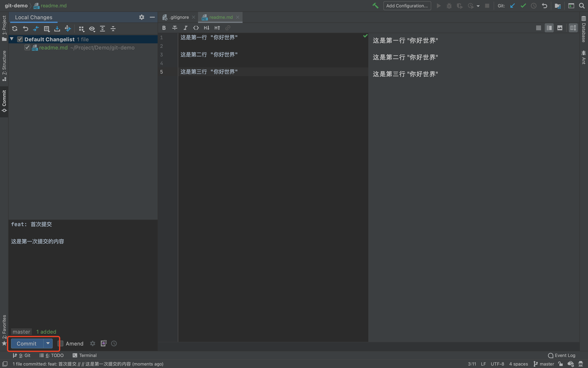
Task: Click the Git Commit checkmark icon
Action: click(523, 6)
